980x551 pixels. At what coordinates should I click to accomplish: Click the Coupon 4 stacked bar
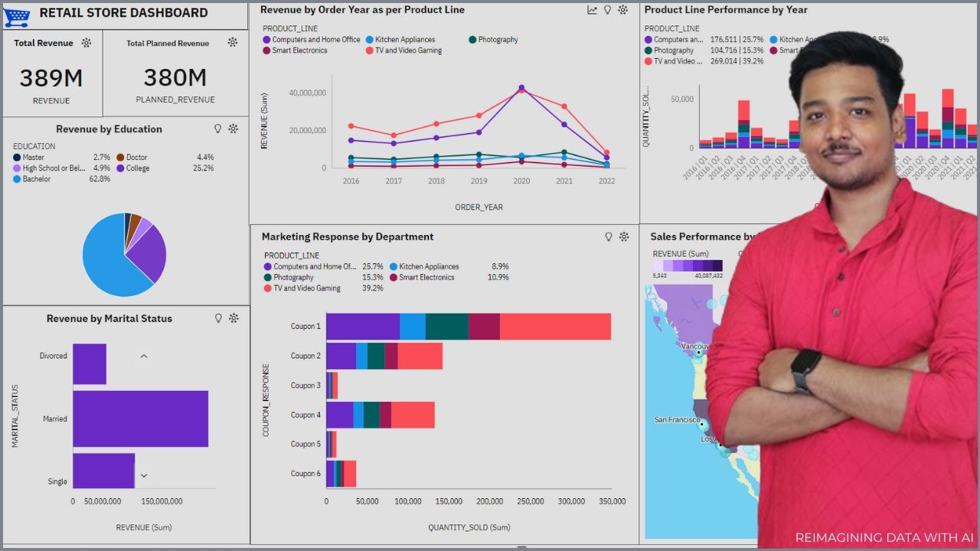pyautogui.click(x=381, y=415)
